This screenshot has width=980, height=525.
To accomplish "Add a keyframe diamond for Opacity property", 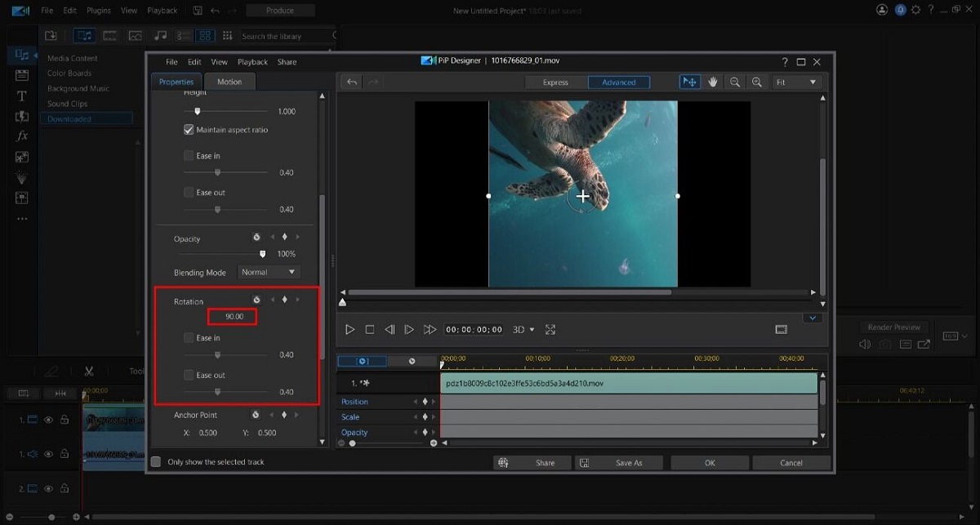I will [284, 238].
